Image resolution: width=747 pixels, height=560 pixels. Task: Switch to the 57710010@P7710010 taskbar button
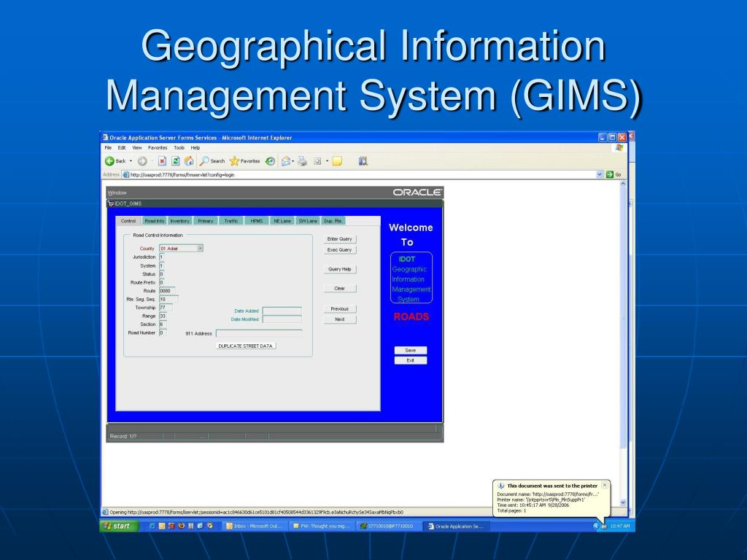point(388,526)
